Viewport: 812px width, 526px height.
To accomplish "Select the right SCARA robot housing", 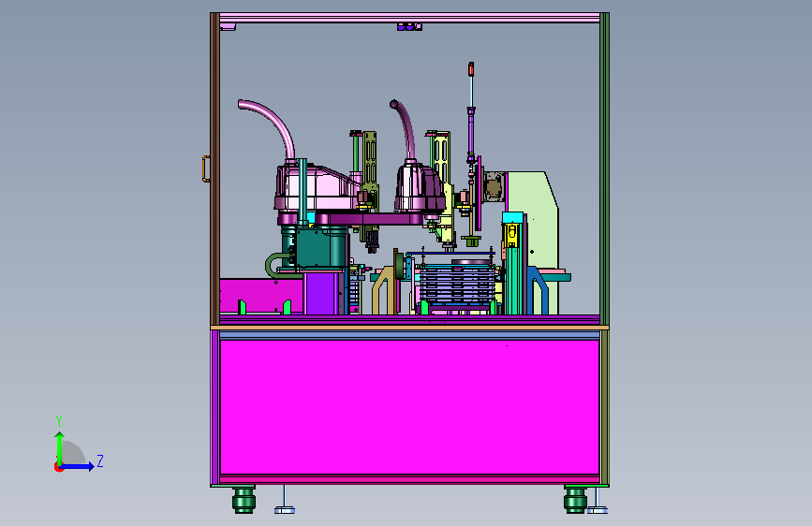I will (420, 187).
